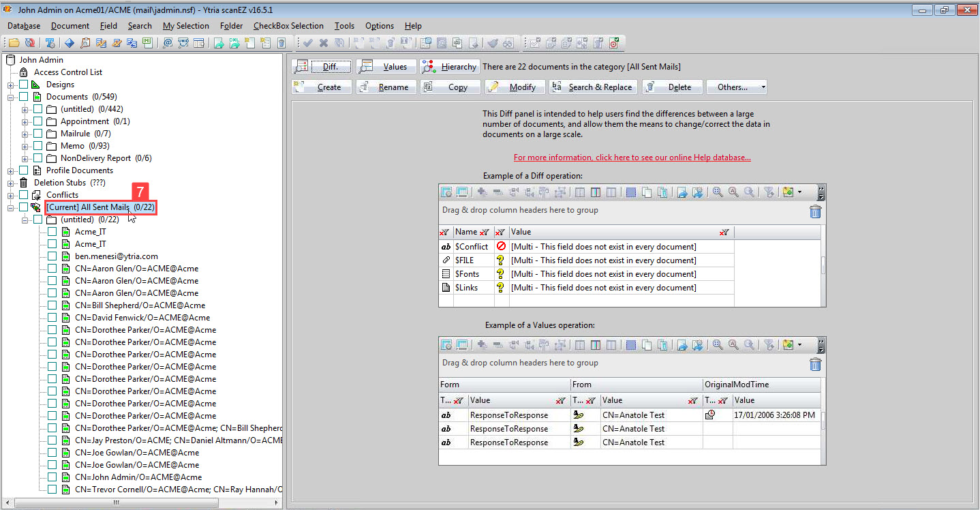The height and width of the screenshot is (510, 980).
Task: Tick the Memo (0/93) checkbox
Action: pos(38,146)
